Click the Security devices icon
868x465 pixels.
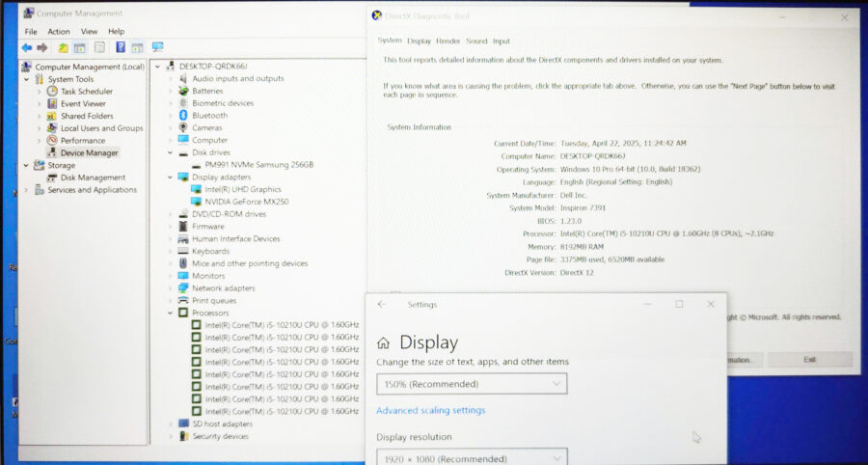[x=183, y=436]
